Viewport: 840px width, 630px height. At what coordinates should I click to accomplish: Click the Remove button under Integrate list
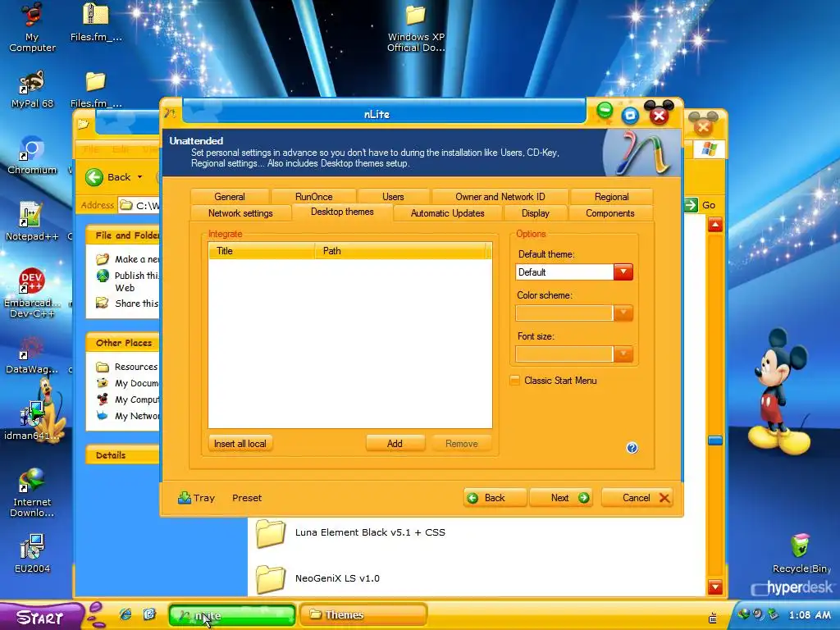[x=461, y=444]
